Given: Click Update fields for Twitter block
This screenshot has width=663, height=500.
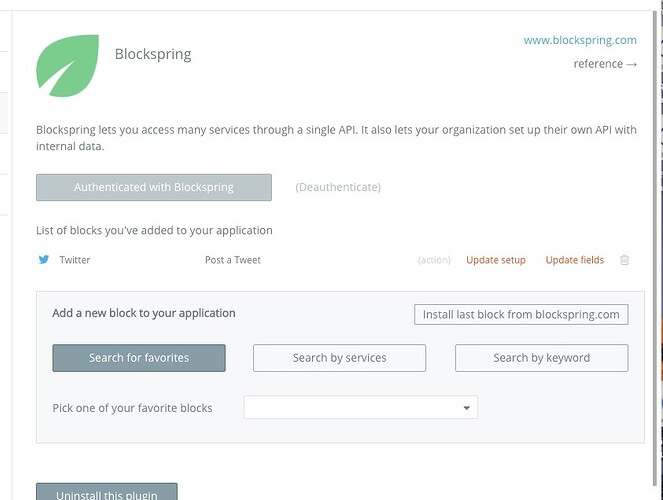Looking at the screenshot, I should 575,260.
